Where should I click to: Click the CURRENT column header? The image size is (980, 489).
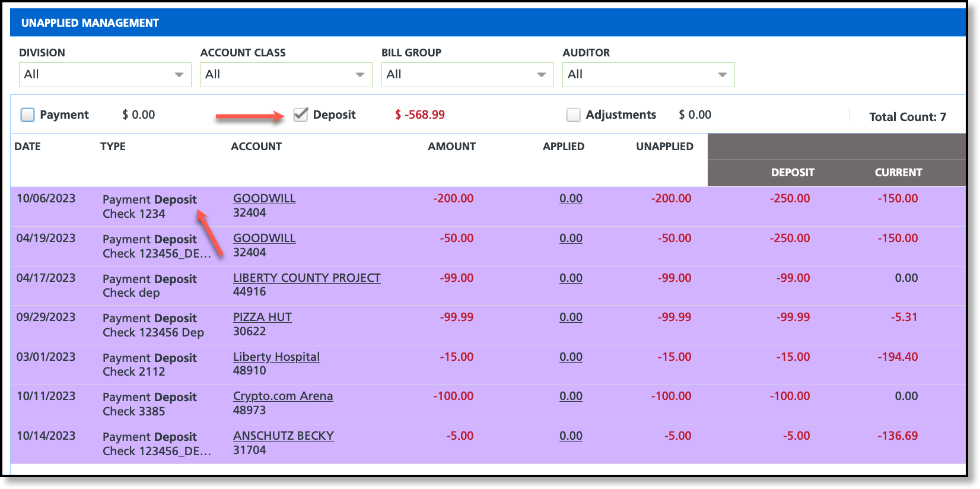coord(898,173)
